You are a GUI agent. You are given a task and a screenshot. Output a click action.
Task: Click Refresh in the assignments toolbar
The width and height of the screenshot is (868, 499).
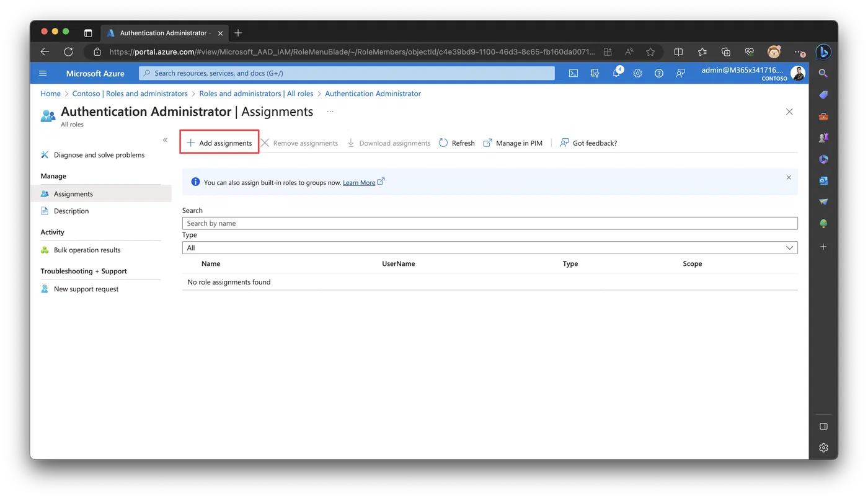pyautogui.click(x=457, y=143)
